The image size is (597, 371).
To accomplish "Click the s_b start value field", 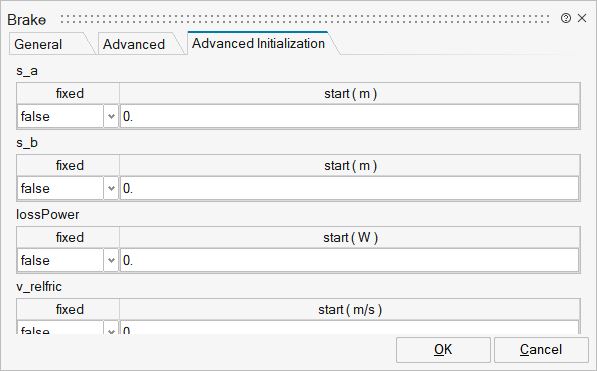I will coord(350,189).
